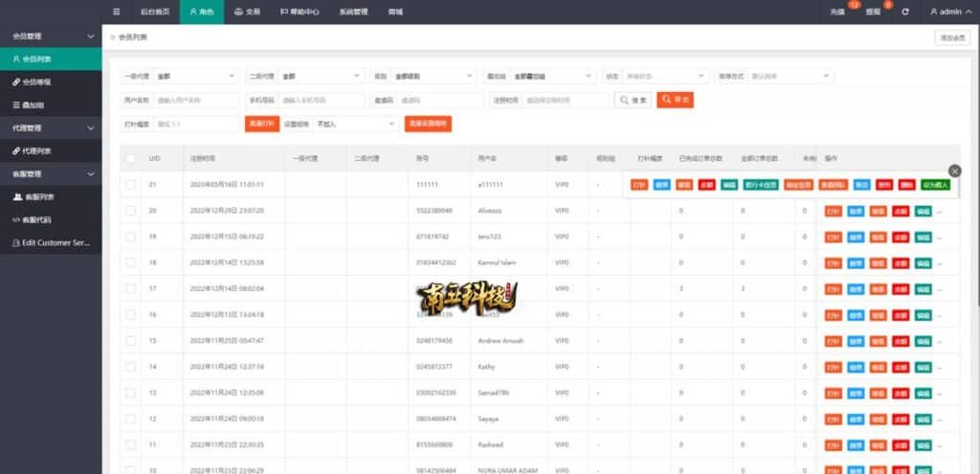Check the checkbox for the UID 21 row
Screen dimensions: 980x474
click(x=130, y=184)
